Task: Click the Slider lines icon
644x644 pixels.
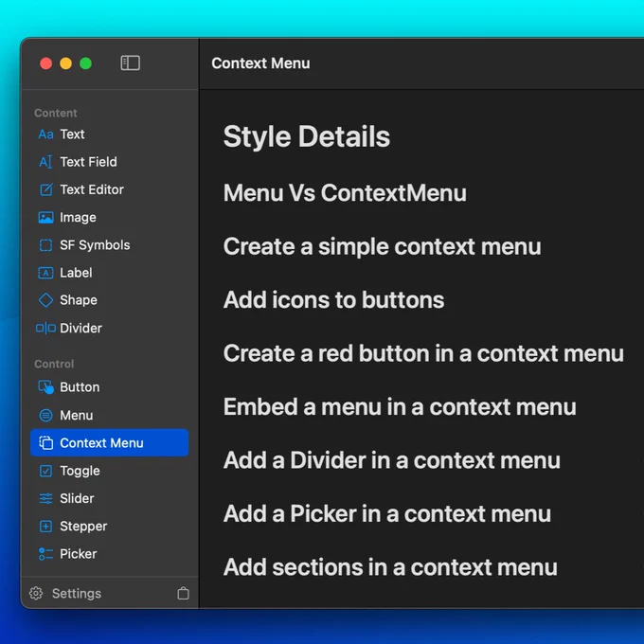Action: 45,498
